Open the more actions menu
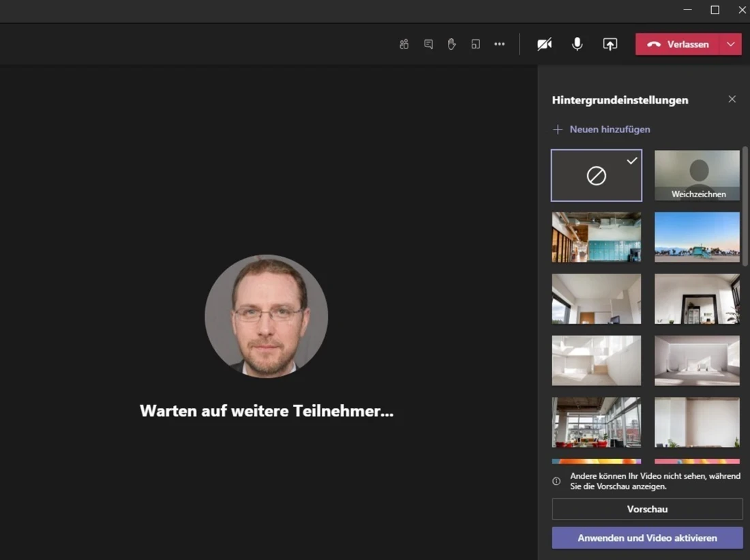This screenshot has width=750, height=560. point(499,44)
